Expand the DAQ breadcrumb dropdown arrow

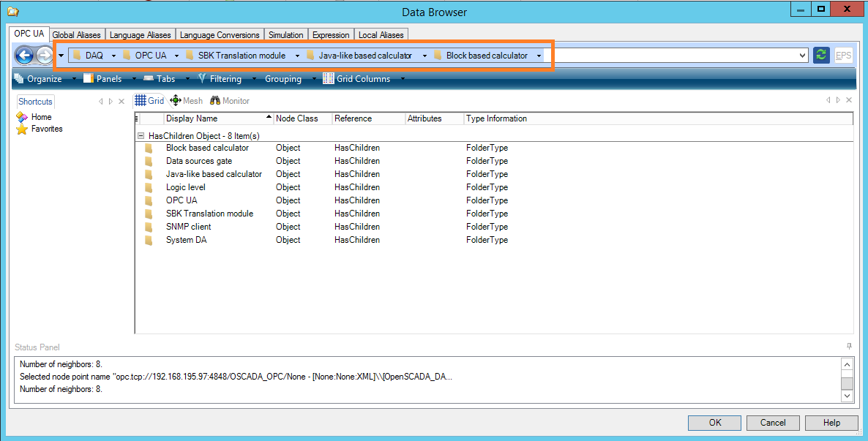114,56
